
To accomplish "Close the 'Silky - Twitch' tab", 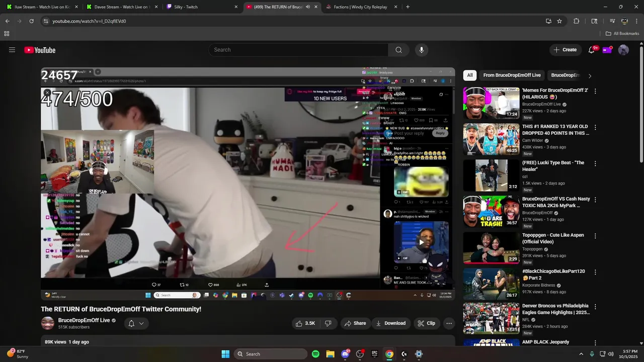I will pyautogui.click(x=236, y=7).
